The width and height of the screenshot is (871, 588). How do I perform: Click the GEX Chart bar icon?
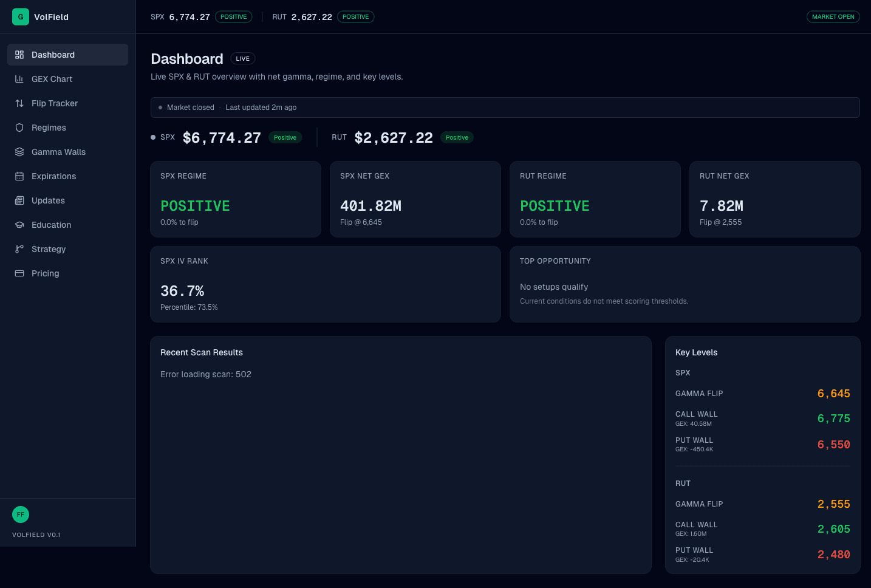coord(19,79)
